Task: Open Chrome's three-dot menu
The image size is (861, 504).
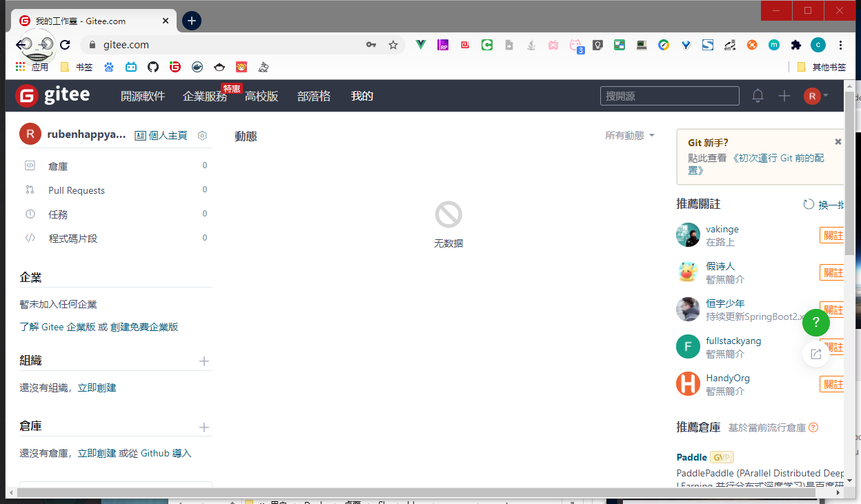Action: coord(840,45)
